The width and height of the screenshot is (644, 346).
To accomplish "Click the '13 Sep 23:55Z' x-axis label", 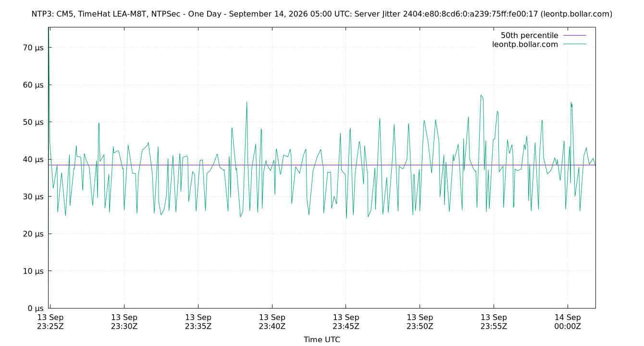I will click(494, 321).
